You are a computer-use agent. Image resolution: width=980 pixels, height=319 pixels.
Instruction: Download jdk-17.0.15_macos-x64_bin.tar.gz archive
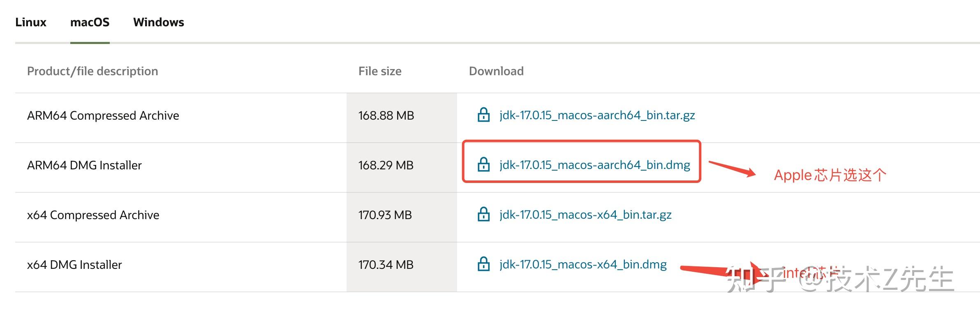[585, 215]
